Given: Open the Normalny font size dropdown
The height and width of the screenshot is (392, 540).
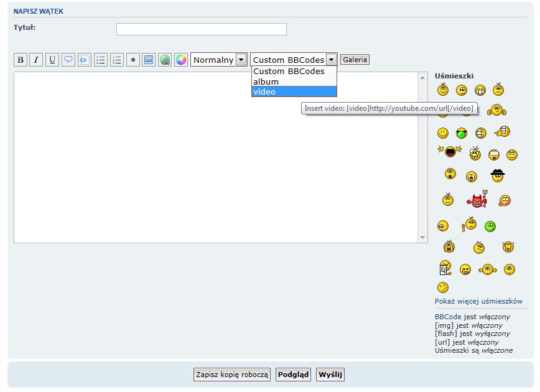Looking at the screenshot, I should [x=218, y=60].
